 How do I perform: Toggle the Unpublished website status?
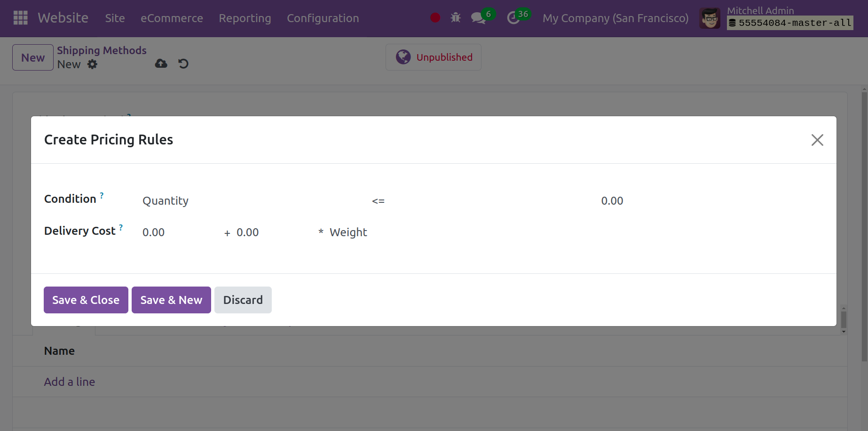pyautogui.click(x=433, y=57)
